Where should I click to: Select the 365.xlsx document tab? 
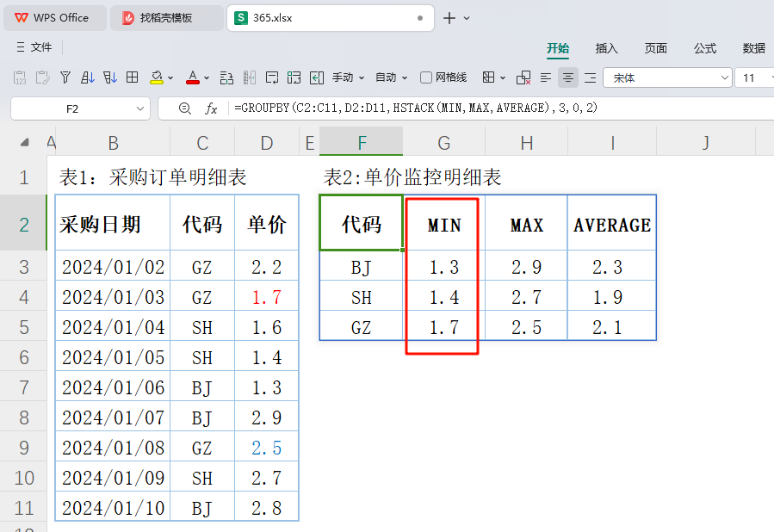pos(331,18)
